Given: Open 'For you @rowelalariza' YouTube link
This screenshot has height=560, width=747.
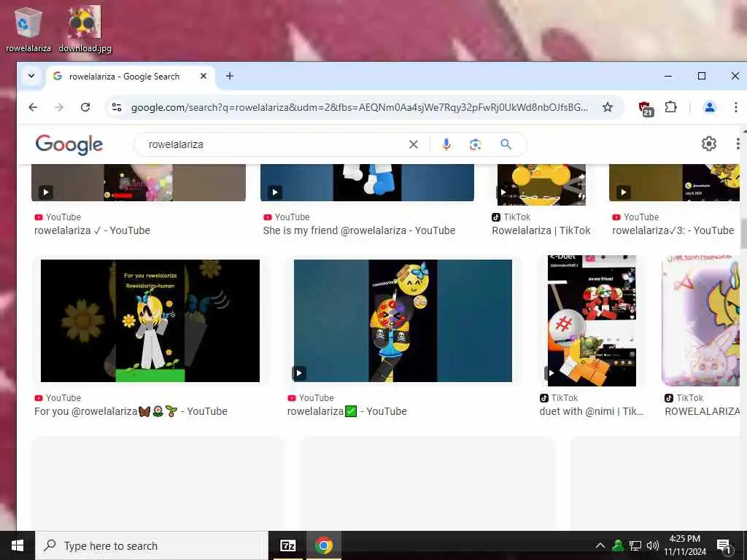Looking at the screenshot, I should point(131,411).
